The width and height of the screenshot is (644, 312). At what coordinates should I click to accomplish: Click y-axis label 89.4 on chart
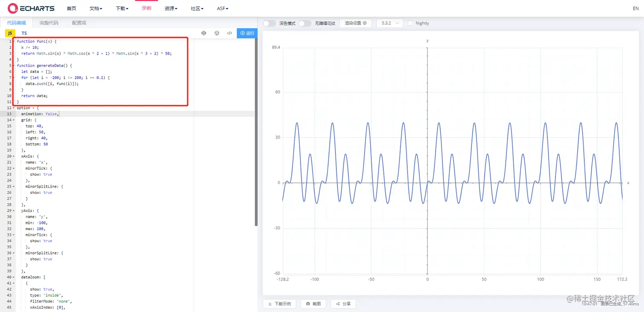[276, 47]
